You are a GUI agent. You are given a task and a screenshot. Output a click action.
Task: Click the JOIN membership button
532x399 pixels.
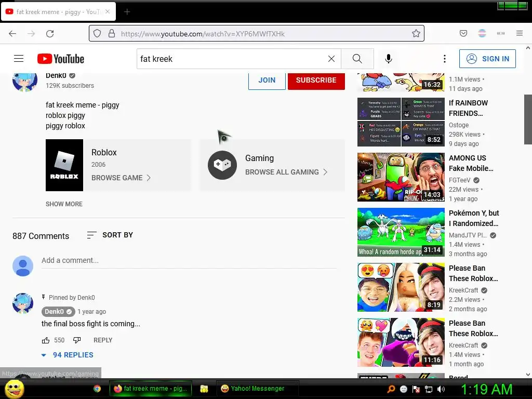point(267,81)
